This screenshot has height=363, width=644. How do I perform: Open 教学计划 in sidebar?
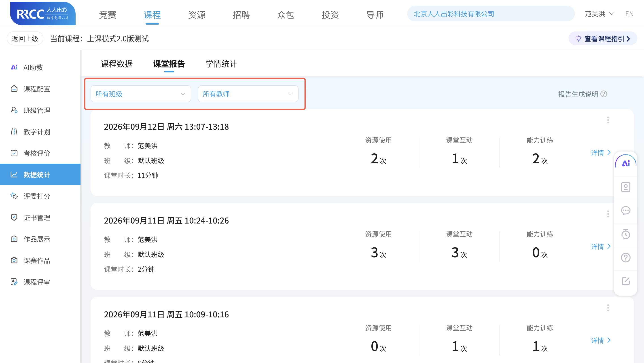40,132
